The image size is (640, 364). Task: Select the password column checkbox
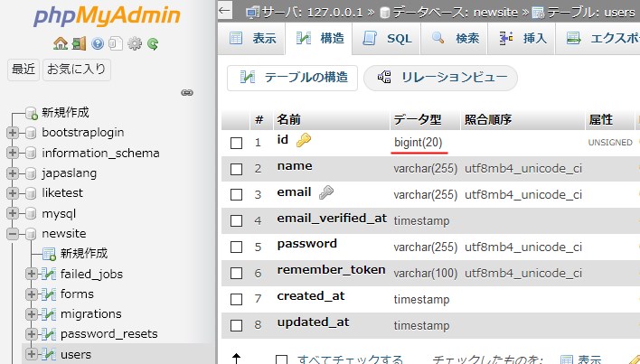tap(237, 246)
